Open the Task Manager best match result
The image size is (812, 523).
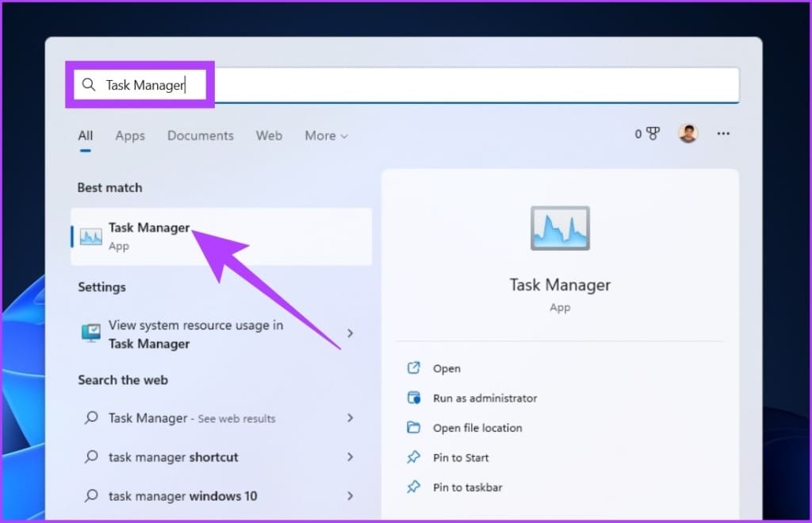coord(222,237)
